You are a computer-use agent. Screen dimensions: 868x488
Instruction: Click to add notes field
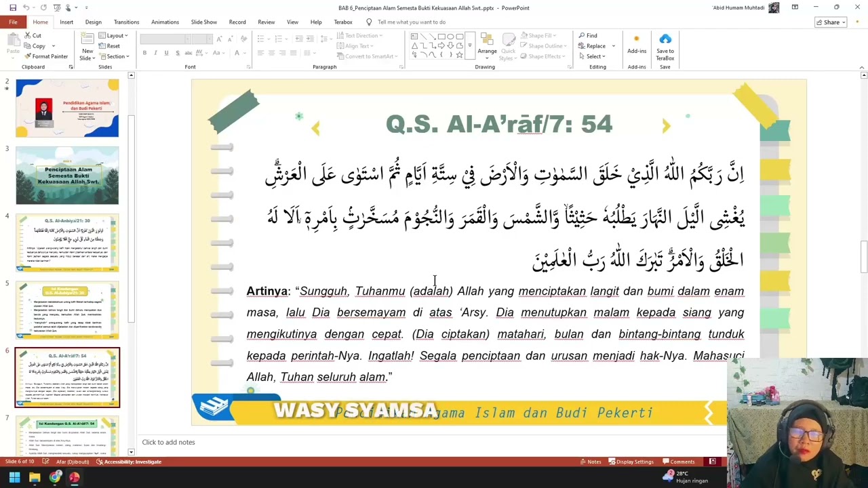coord(168,442)
